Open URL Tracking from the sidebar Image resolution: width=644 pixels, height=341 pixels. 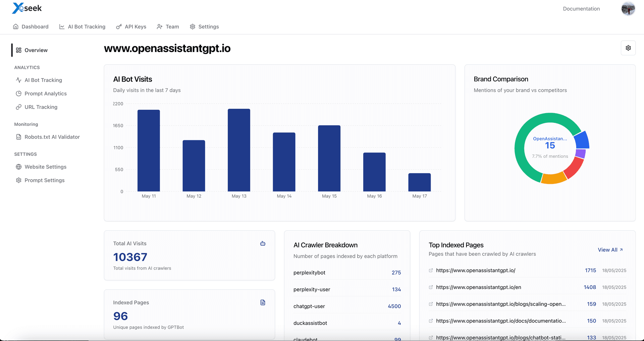click(x=41, y=107)
